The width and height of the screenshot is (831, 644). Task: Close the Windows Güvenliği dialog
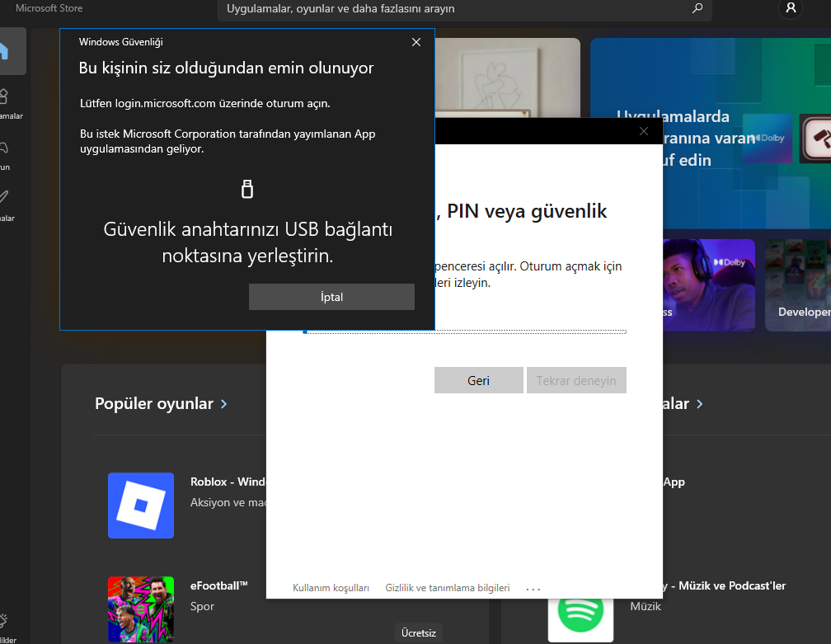click(416, 42)
